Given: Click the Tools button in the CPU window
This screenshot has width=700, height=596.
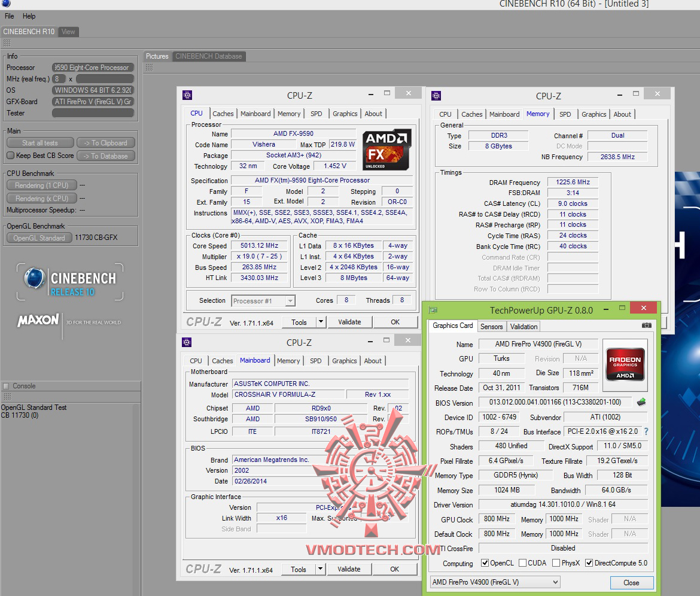Looking at the screenshot, I should click(x=299, y=322).
